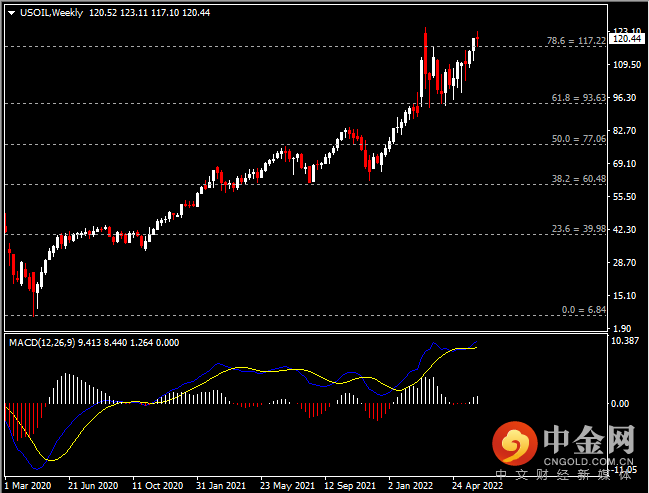Select the 2 Jan 2022 date marker
The image size is (649, 493).
click(x=410, y=486)
